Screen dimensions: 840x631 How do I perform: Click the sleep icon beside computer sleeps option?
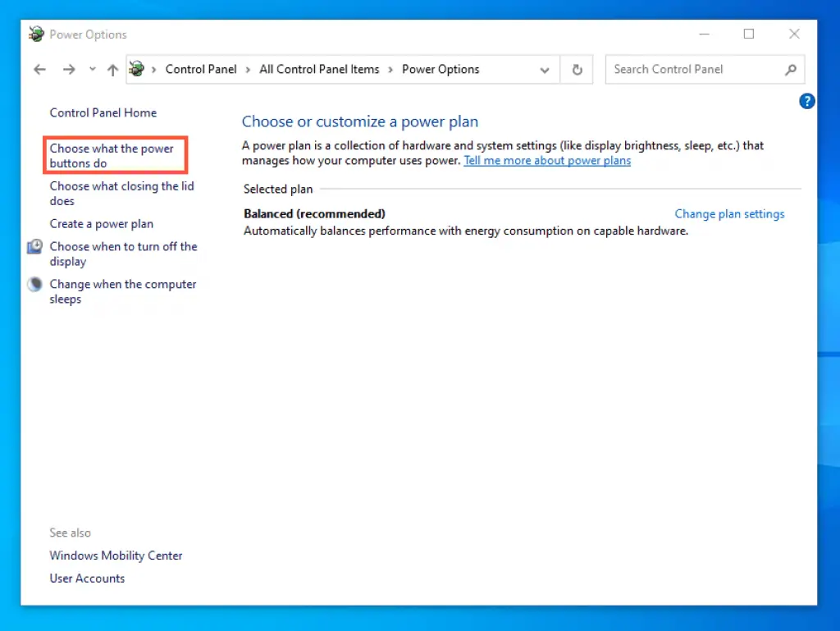click(x=34, y=284)
